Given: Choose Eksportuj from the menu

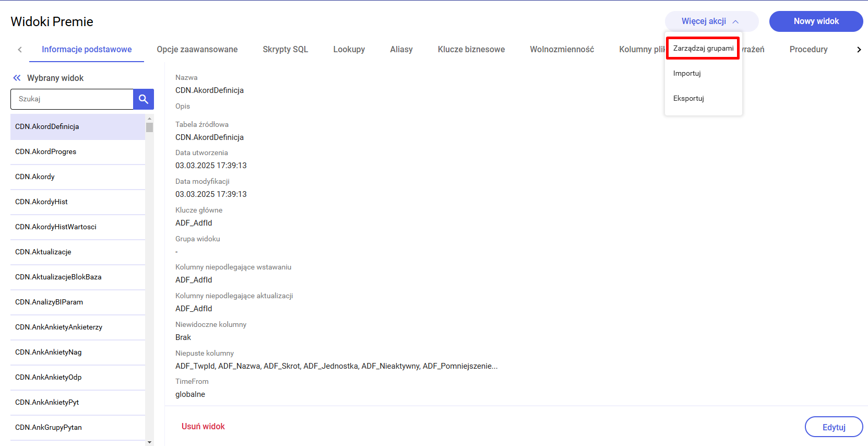Looking at the screenshot, I should coord(703,98).
